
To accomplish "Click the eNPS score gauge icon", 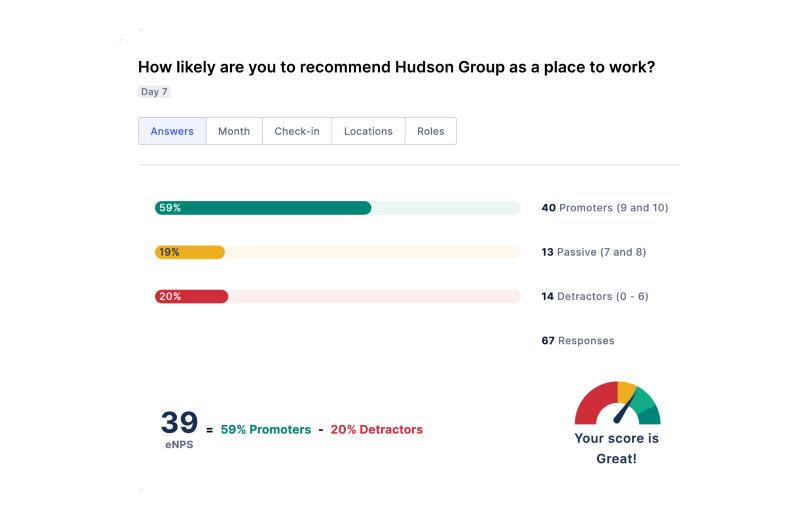I will click(617, 403).
